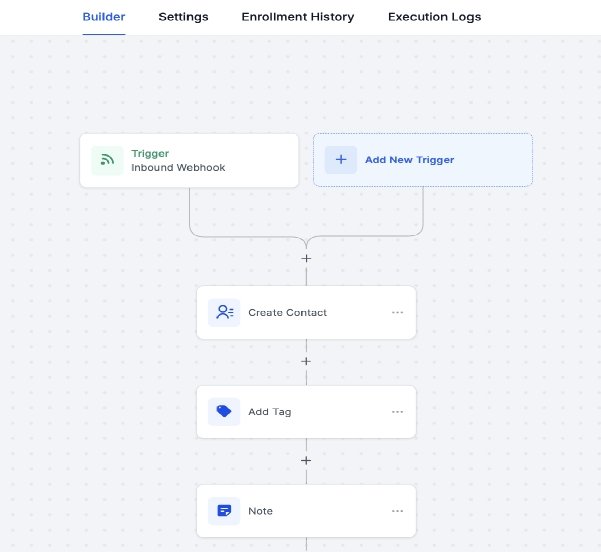
Task: Click the Add New Trigger label
Action: point(411,160)
